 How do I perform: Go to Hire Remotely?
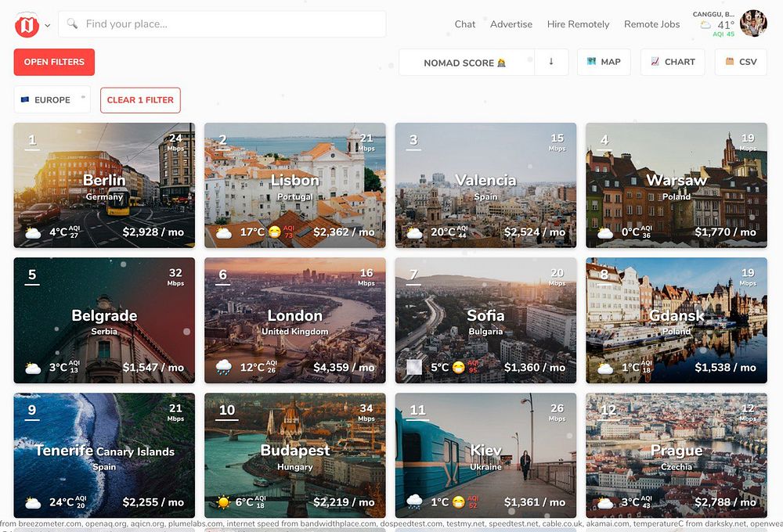coord(578,24)
